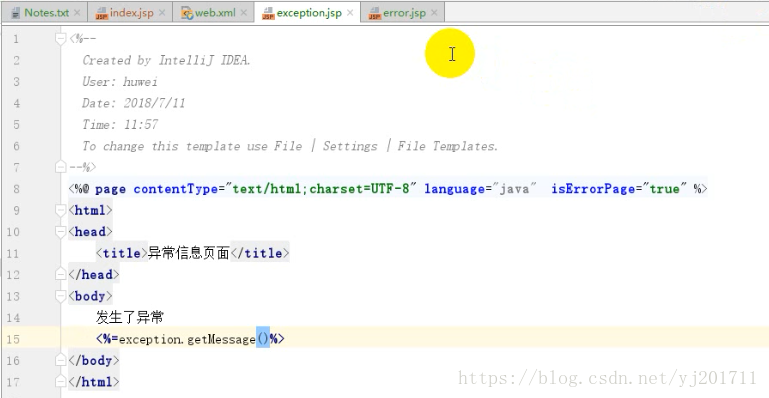Collapse the comment block fold at line 1
Viewport: 769px width, 398px height.
click(x=61, y=39)
